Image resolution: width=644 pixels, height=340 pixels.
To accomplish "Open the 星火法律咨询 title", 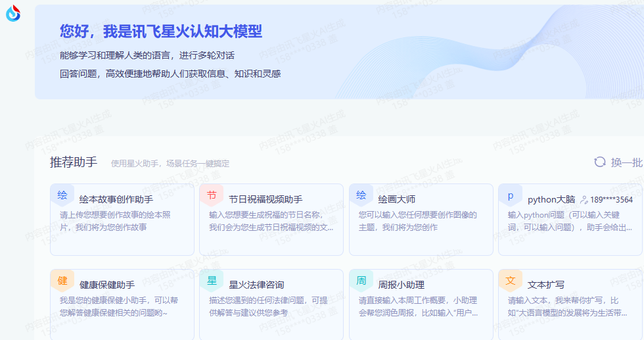I will point(256,285).
